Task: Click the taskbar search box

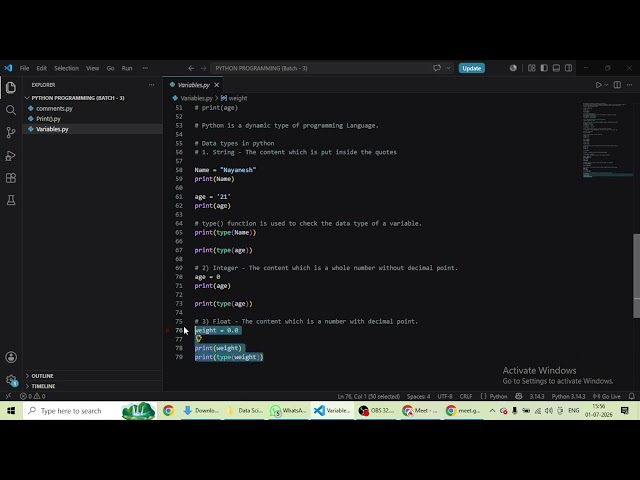Action: pyautogui.click(x=89, y=411)
